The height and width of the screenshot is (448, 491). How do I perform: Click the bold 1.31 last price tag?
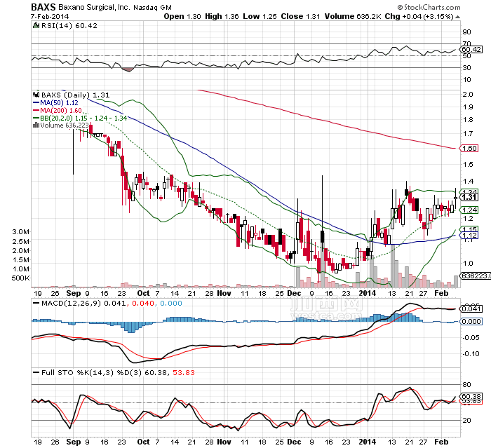pos(469,197)
